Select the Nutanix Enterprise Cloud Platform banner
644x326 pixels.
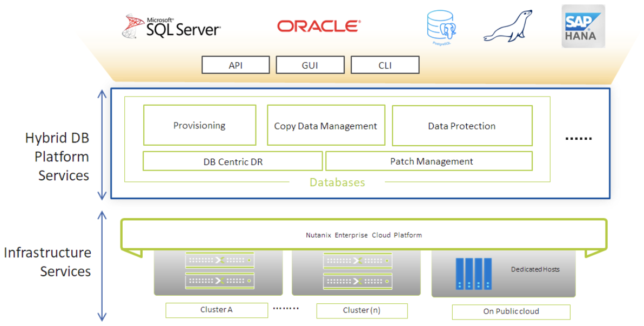(364, 235)
